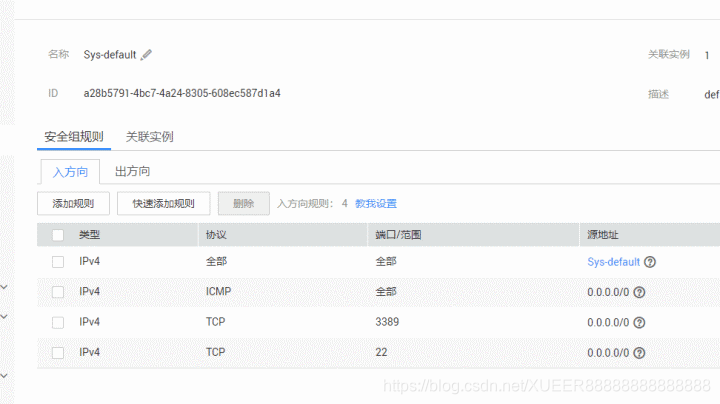The height and width of the screenshot is (404, 720).
Task: Click the 类型 column header
Action: click(89, 235)
